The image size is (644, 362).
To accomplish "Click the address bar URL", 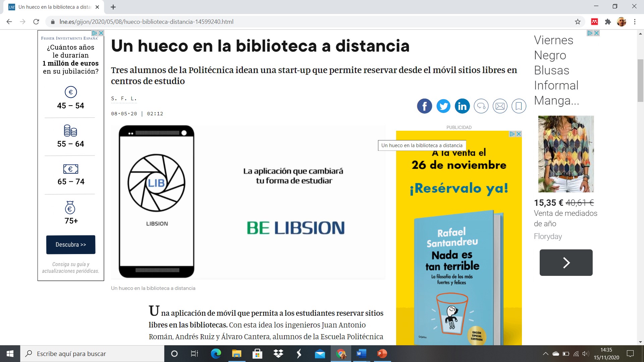I will [x=146, y=22].
